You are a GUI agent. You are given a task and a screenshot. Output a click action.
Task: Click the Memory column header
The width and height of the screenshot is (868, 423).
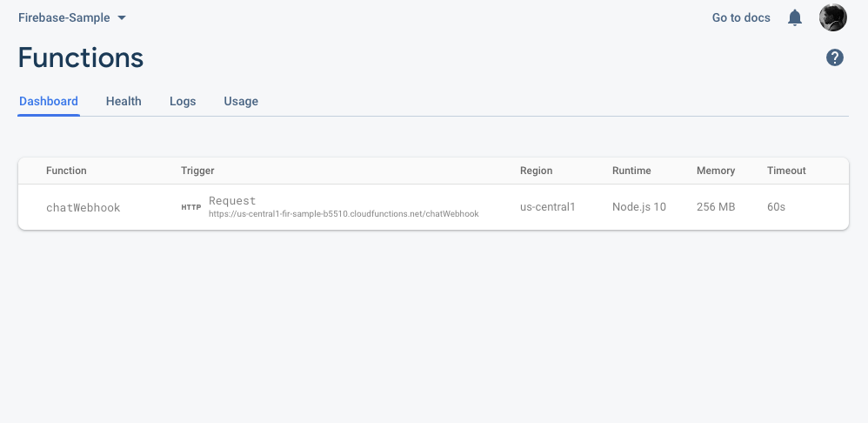[716, 171]
